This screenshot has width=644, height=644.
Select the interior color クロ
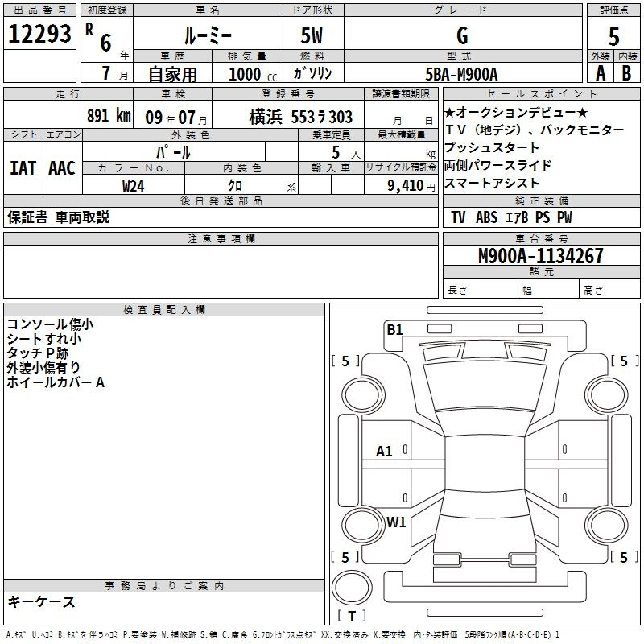tap(235, 186)
